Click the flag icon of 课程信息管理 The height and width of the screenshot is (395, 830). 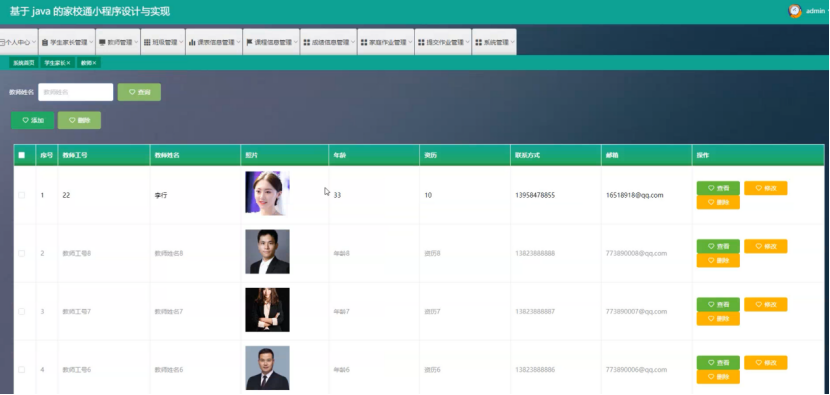click(249, 42)
